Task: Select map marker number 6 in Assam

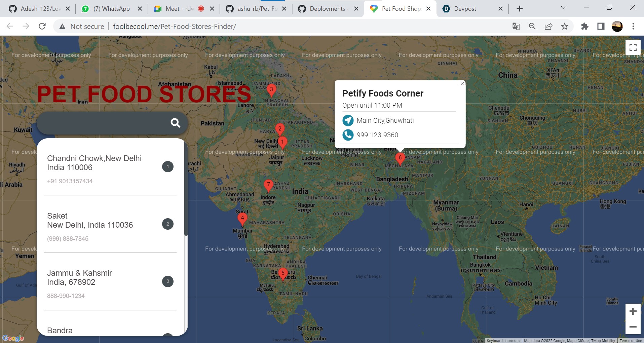Action: pyautogui.click(x=400, y=158)
